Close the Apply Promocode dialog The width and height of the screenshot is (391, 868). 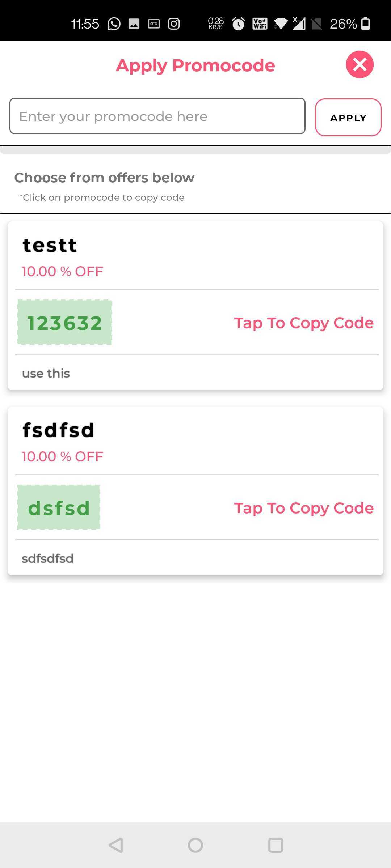(360, 64)
